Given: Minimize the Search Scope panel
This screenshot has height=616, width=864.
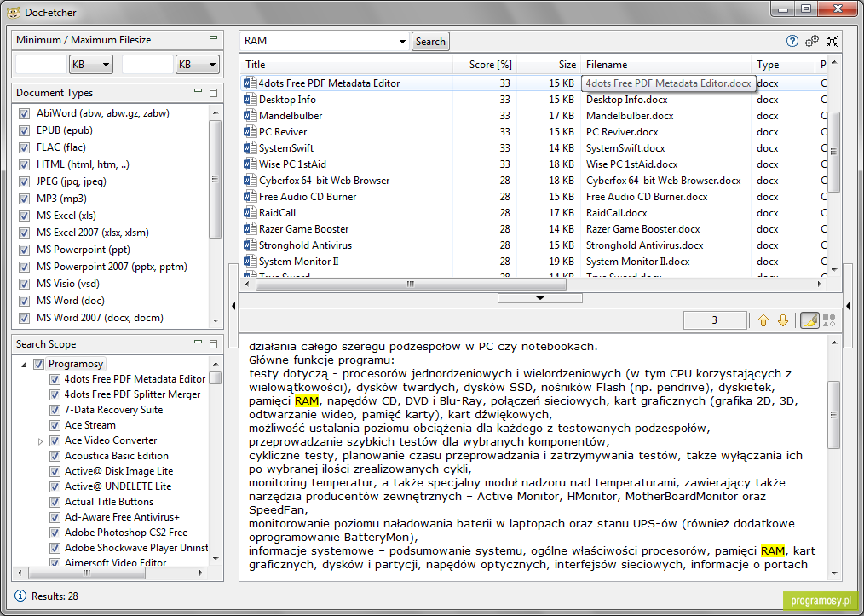Looking at the screenshot, I should tap(199, 342).
